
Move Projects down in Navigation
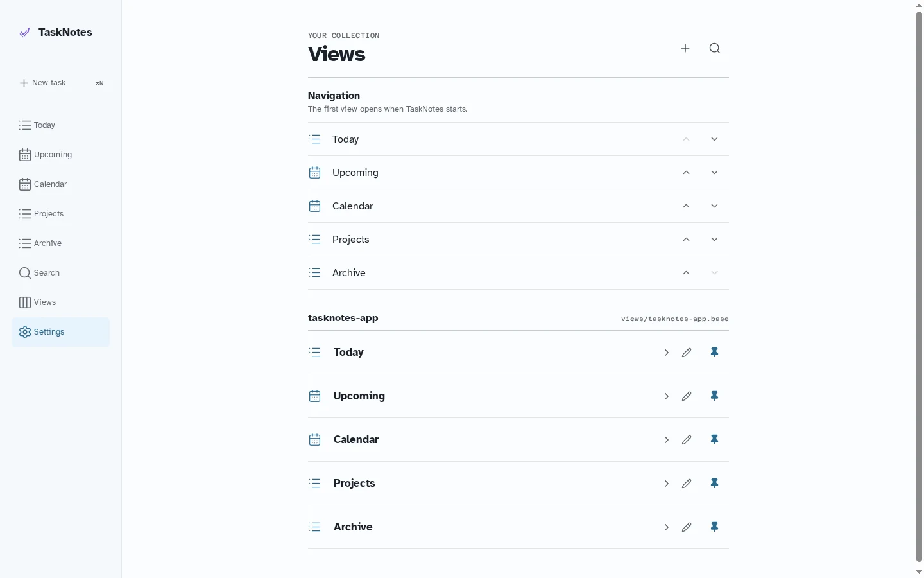point(715,240)
